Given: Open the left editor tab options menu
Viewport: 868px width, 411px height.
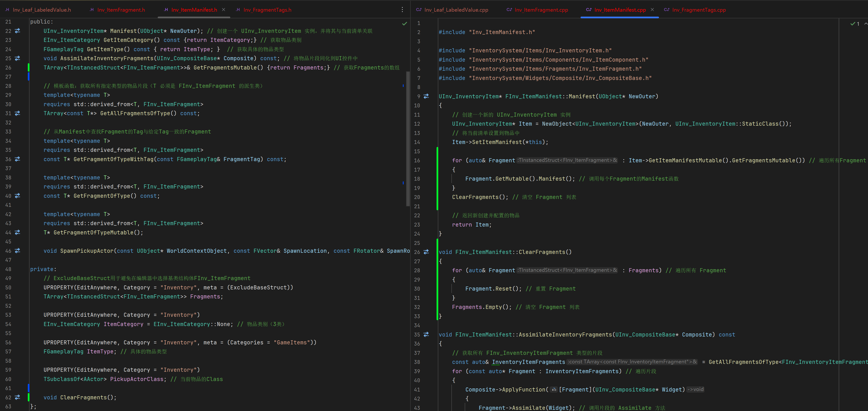Looking at the screenshot, I should (402, 10).
